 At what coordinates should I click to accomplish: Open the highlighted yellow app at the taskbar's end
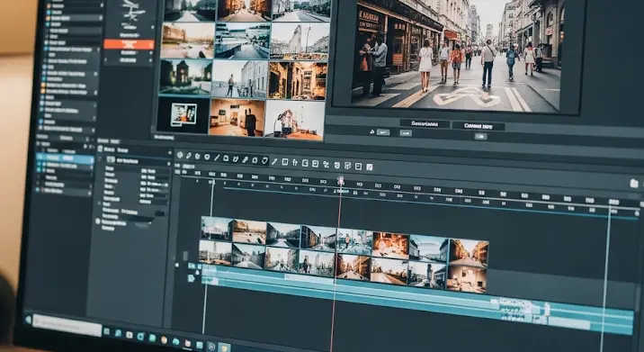click(x=224, y=347)
